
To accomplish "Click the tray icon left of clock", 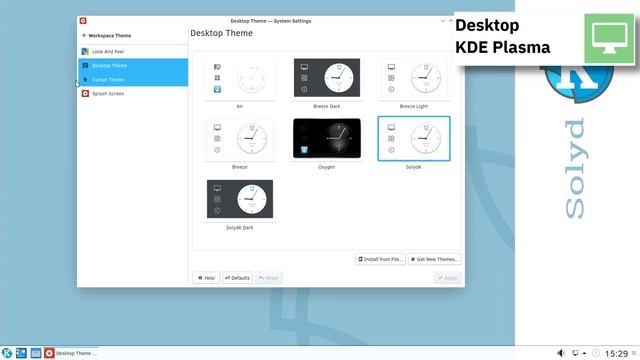I will pyautogui.click(x=596, y=353).
